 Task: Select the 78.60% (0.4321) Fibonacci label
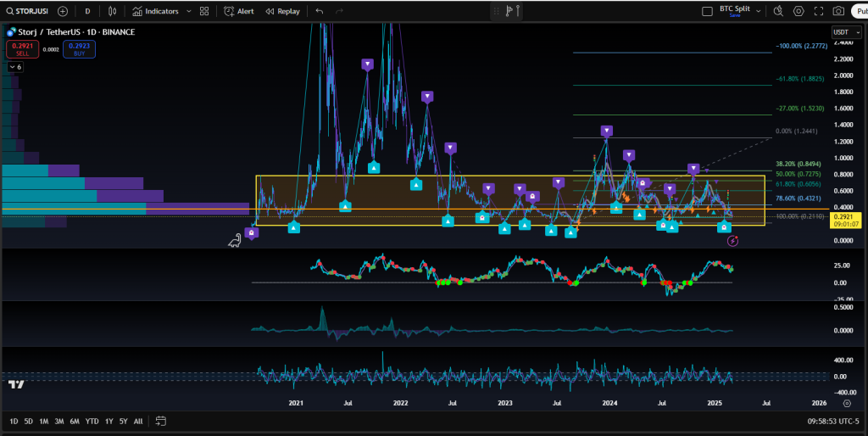[x=798, y=198]
